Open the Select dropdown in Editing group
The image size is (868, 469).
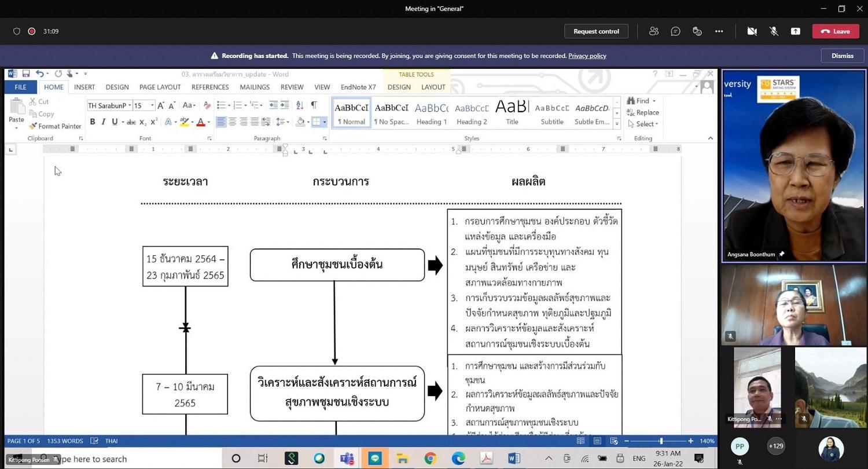pos(643,124)
